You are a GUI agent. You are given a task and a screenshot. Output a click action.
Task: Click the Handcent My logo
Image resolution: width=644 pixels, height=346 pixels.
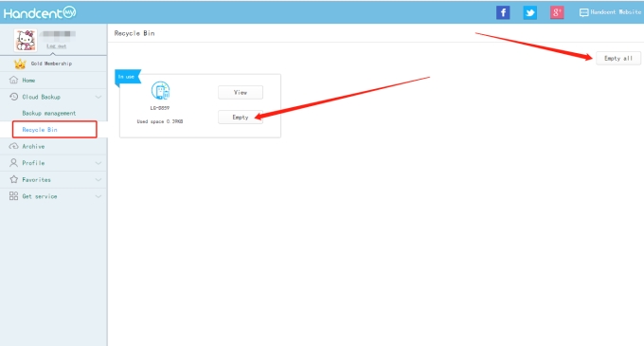coord(40,12)
